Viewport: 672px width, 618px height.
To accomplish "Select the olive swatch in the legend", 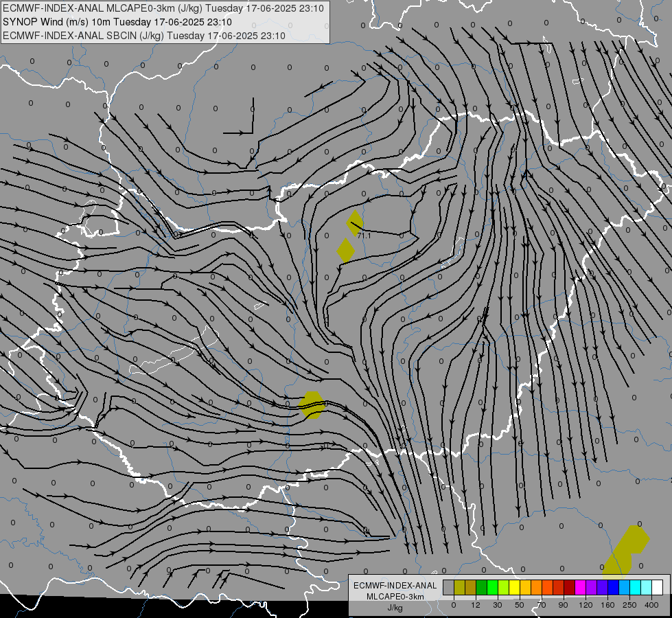I will pyautogui.click(x=460, y=588).
